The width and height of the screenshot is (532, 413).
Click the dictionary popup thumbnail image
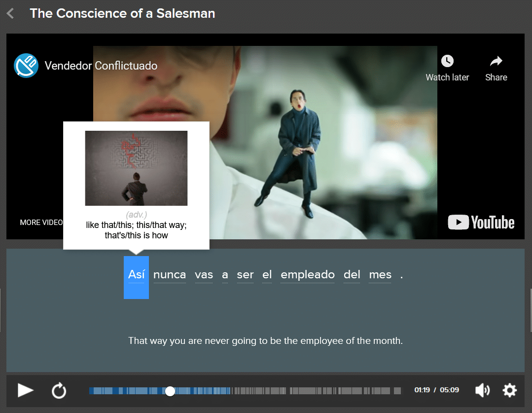click(136, 168)
